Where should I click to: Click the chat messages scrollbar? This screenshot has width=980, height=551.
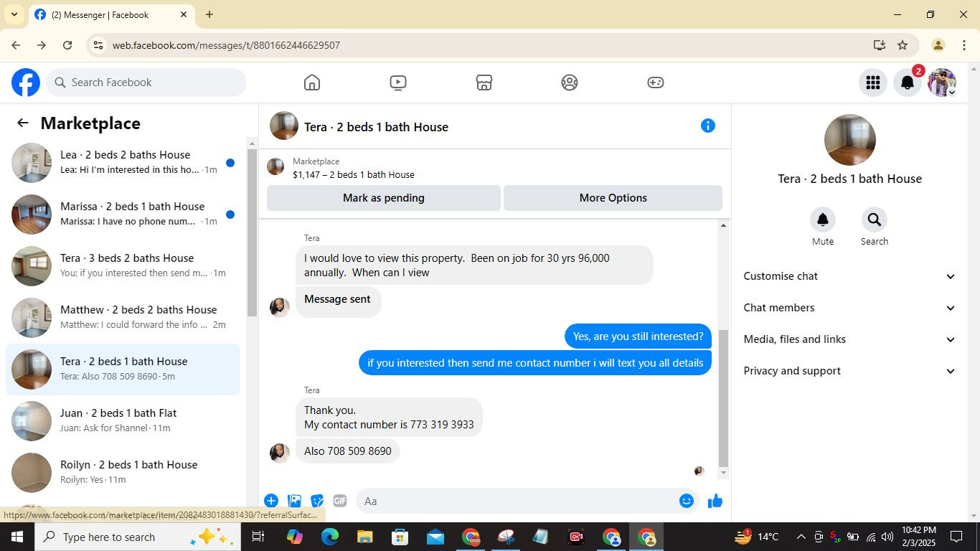[723, 398]
